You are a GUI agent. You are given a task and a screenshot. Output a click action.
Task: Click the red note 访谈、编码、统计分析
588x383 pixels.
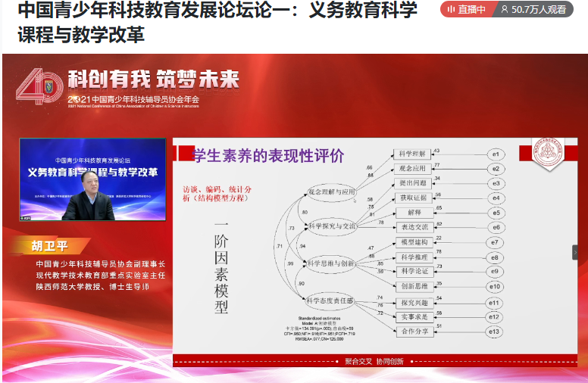(217, 194)
